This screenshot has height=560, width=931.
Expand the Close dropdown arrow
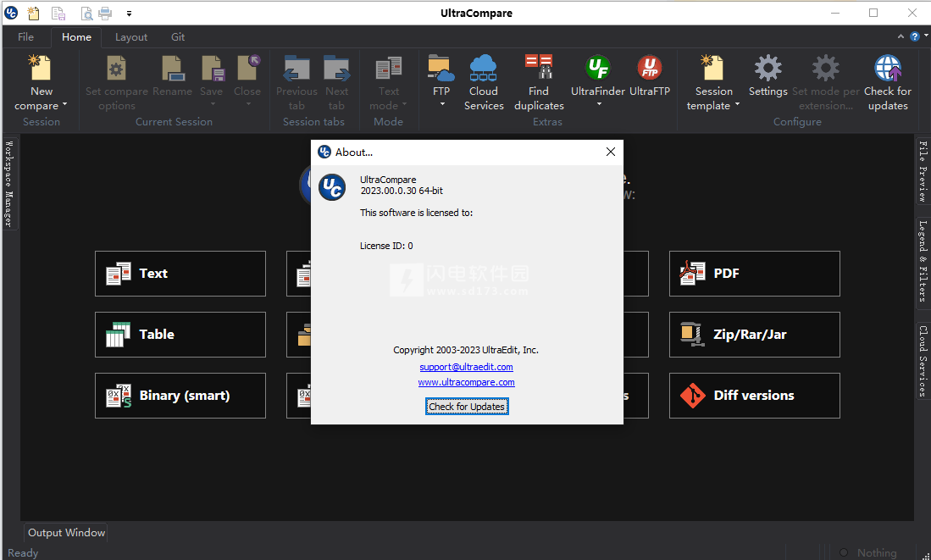point(248,104)
